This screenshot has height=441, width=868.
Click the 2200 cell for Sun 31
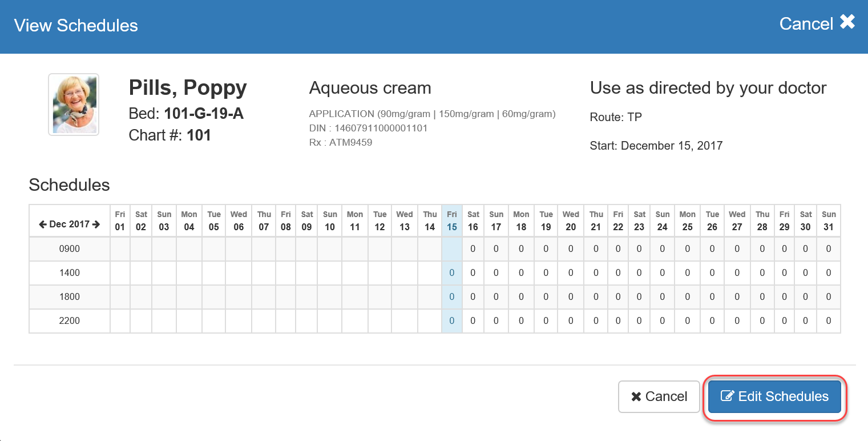(x=829, y=321)
